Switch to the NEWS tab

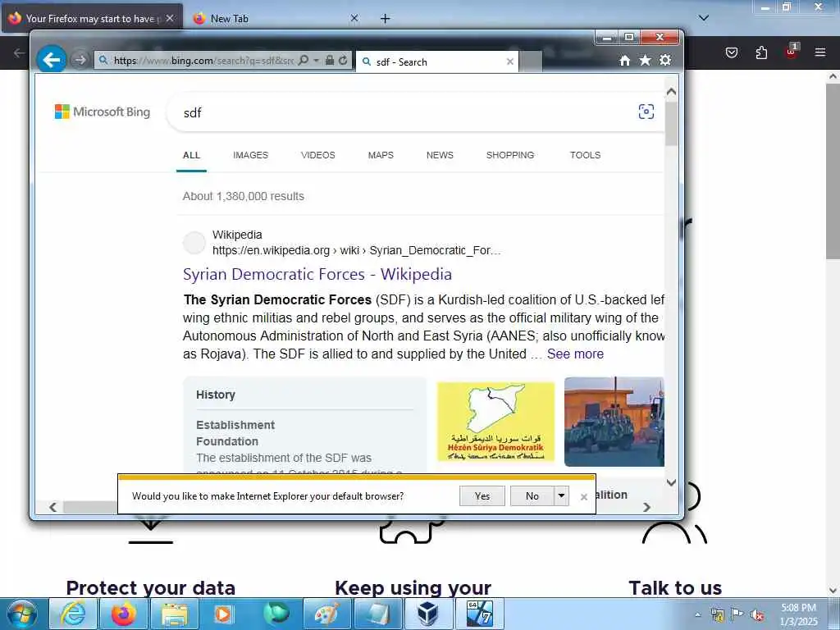(440, 155)
